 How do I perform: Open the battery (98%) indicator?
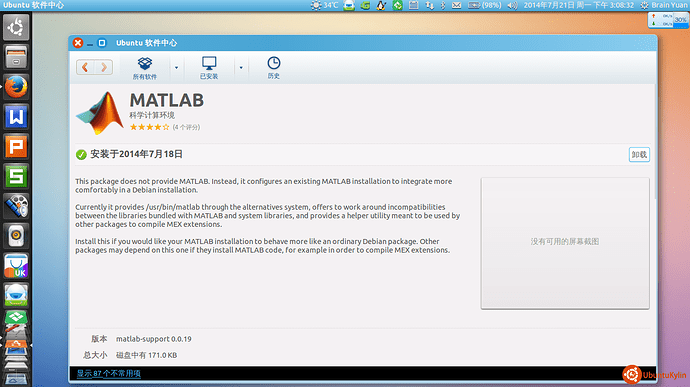coord(484,5)
